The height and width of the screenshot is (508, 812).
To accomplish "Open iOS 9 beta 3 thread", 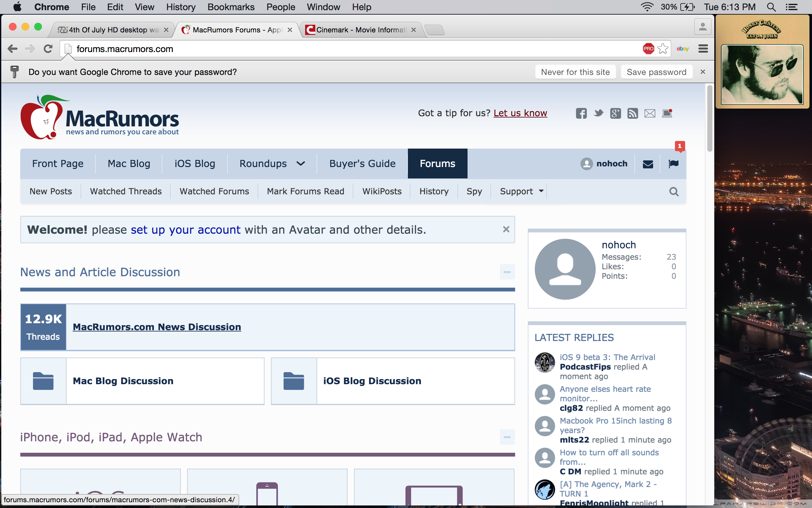I will tap(607, 357).
